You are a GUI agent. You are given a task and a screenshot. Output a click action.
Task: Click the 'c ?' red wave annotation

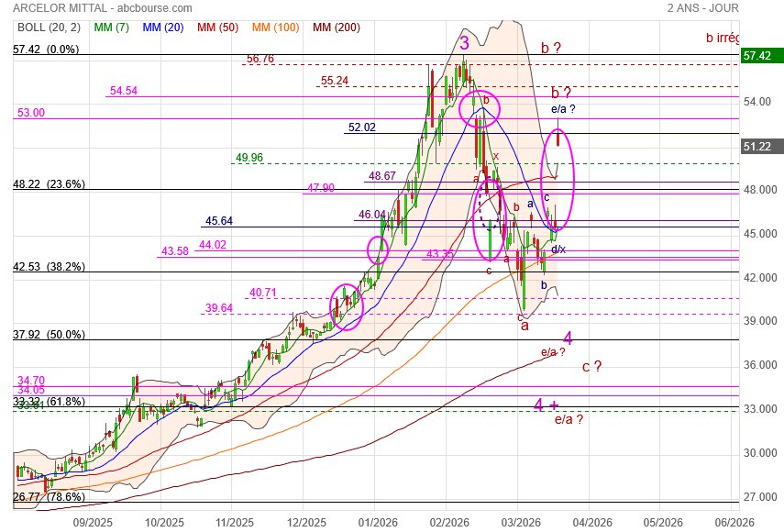click(x=591, y=367)
